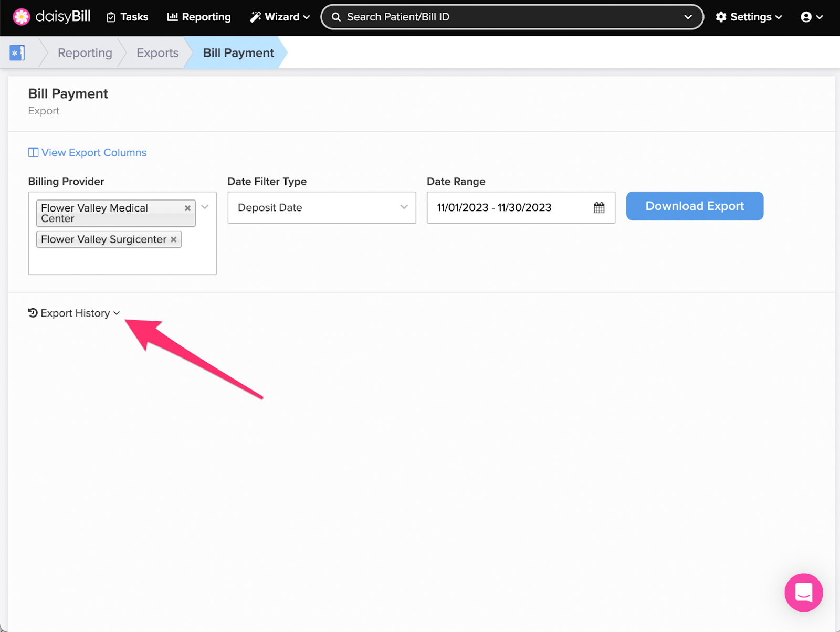Expand Export History section

pos(74,313)
